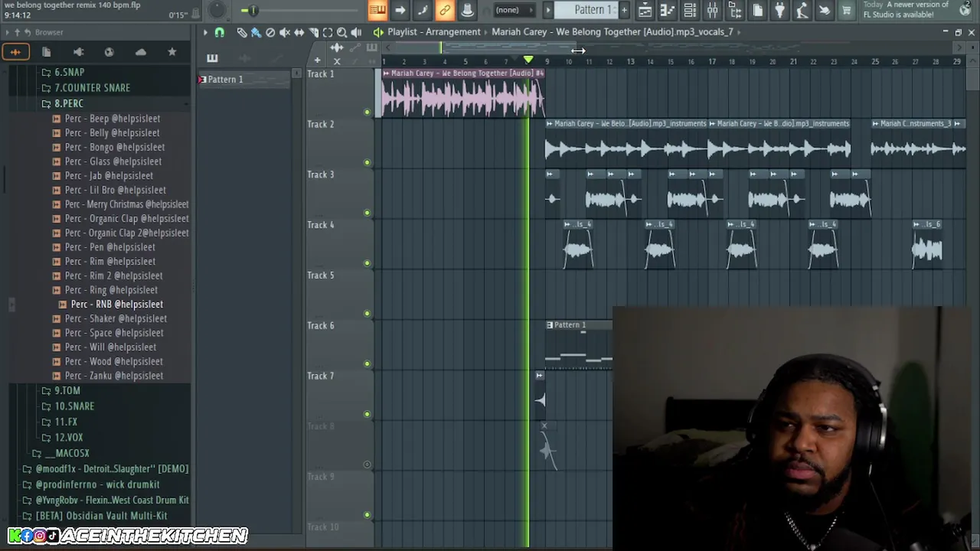Toggle the orange link button in toolbar
This screenshot has height=551, width=980.
pos(445,10)
